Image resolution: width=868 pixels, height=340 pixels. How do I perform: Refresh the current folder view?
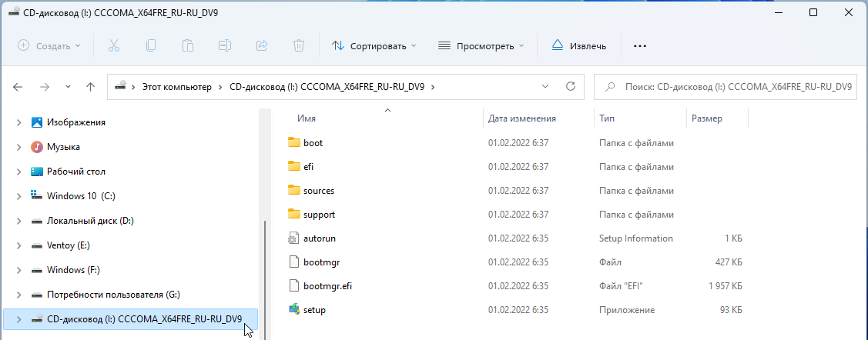click(x=571, y=86)
